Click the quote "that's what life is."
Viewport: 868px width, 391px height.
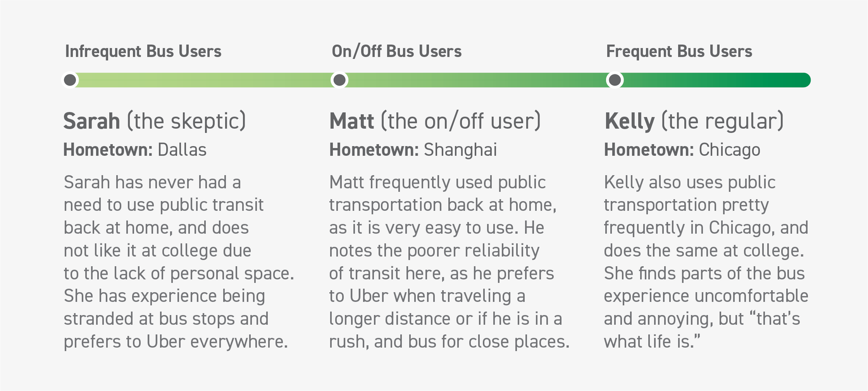tap(702, 330)
